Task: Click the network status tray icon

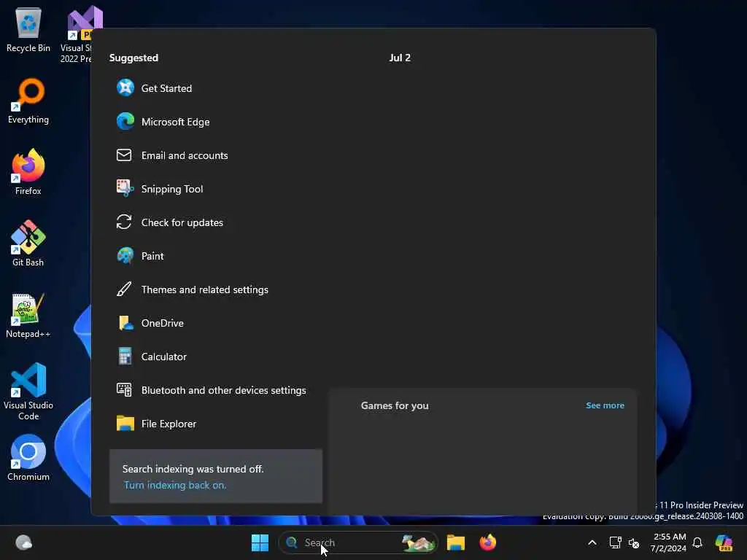Action: tap(615, 542)
